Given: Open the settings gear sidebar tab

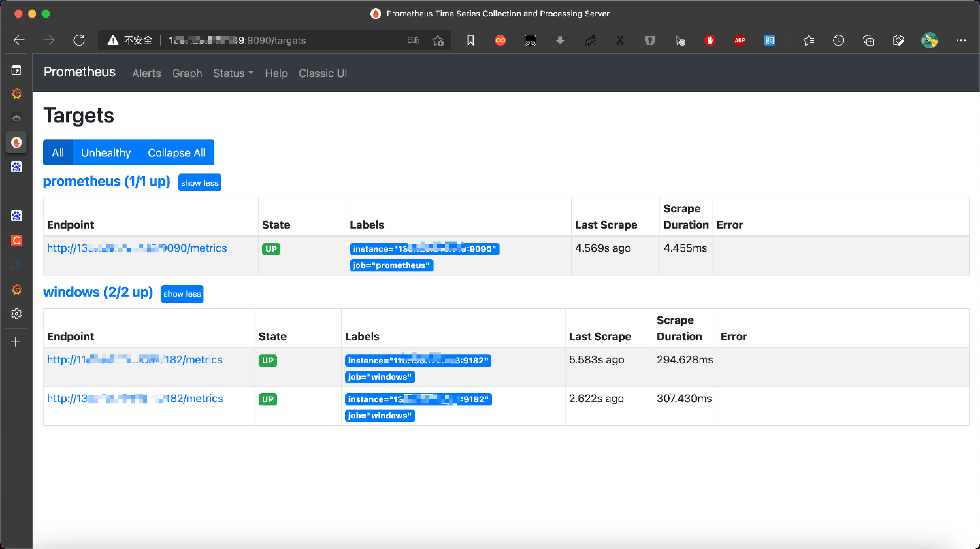Looking at the screenshot, I should [16, 314].
